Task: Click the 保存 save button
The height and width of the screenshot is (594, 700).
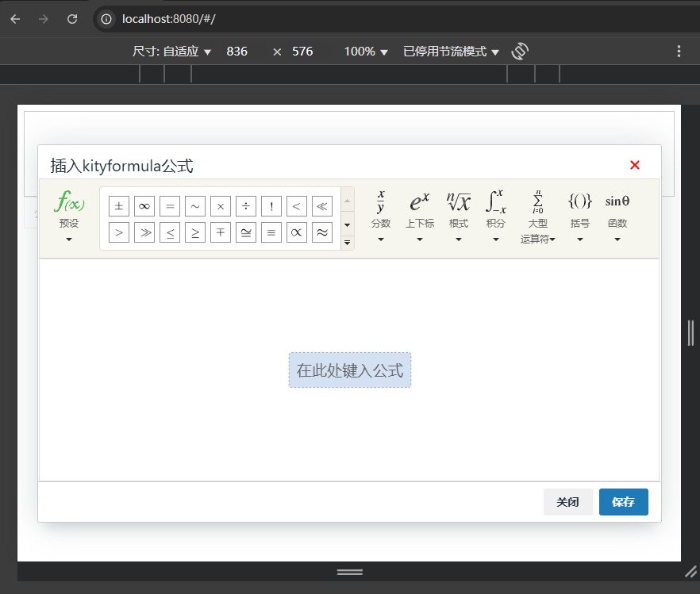Action: pos(624,502)
